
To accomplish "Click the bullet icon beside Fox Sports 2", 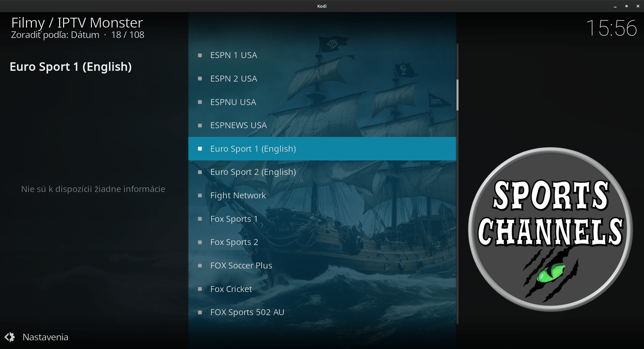I will [x=200, y=242].
